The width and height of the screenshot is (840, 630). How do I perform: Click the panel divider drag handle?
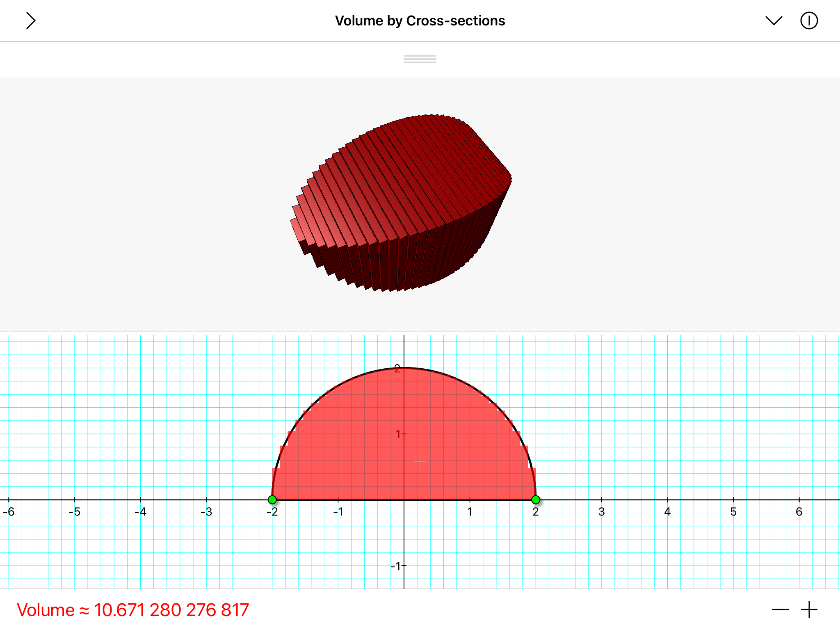(420, 59)
